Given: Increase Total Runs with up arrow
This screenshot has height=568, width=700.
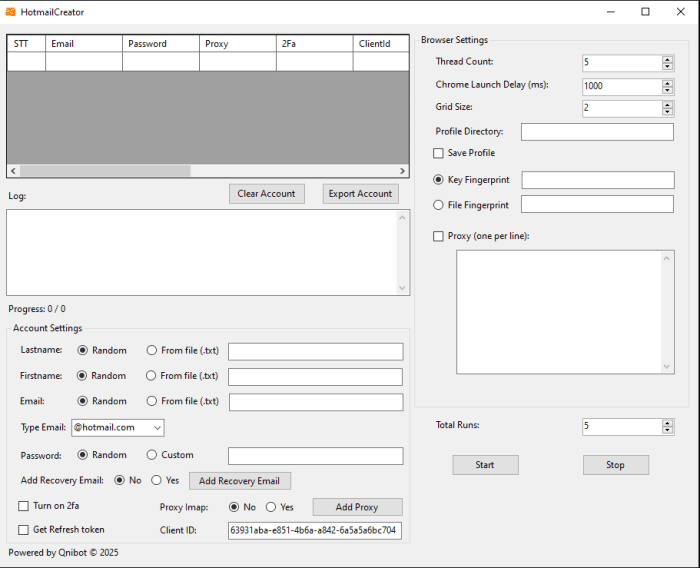Looking at the screenshot, I should tap(667, 423).
